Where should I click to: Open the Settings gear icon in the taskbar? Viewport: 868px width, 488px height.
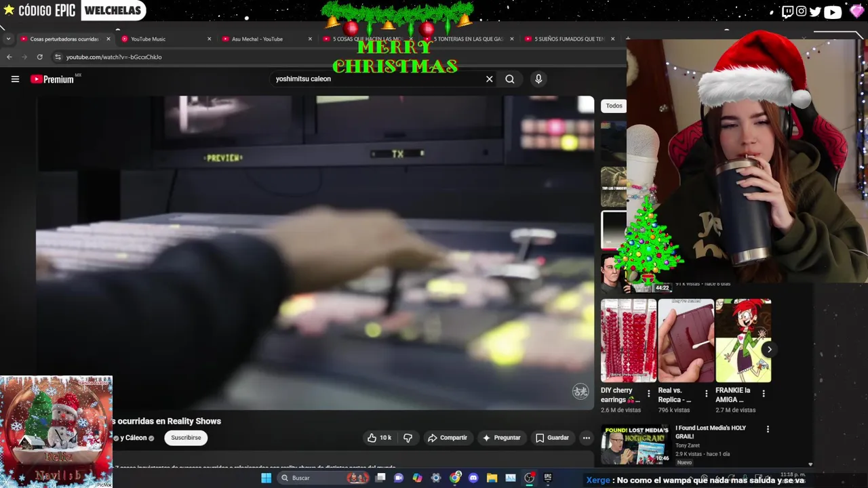pyautogui.click(x=436, y=478)
